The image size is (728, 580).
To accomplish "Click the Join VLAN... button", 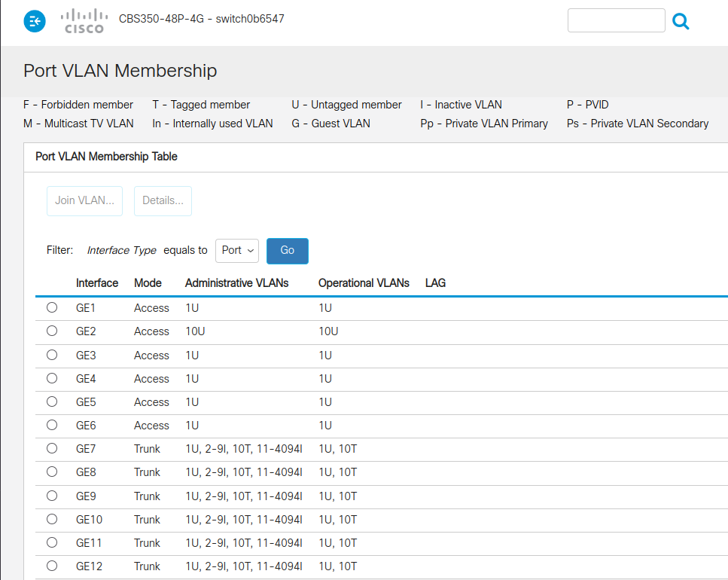I will [84, 201].
